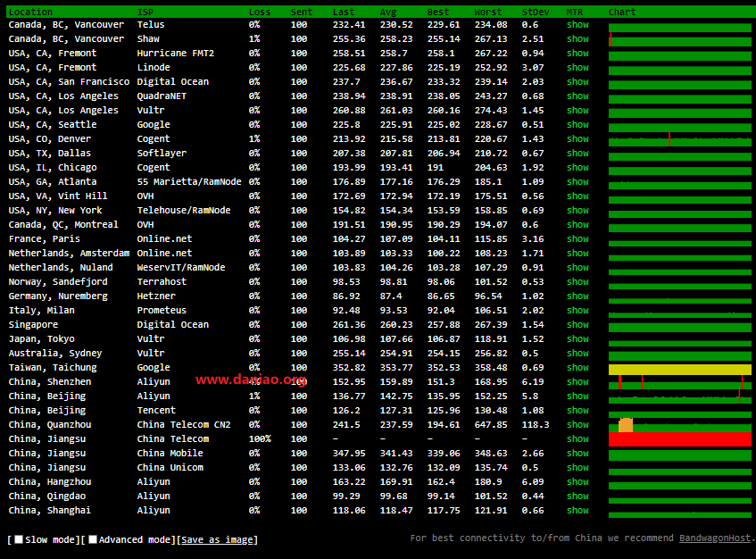The image size is (756, 559).
Task: Click the Location column header
Action: point(30,13)
